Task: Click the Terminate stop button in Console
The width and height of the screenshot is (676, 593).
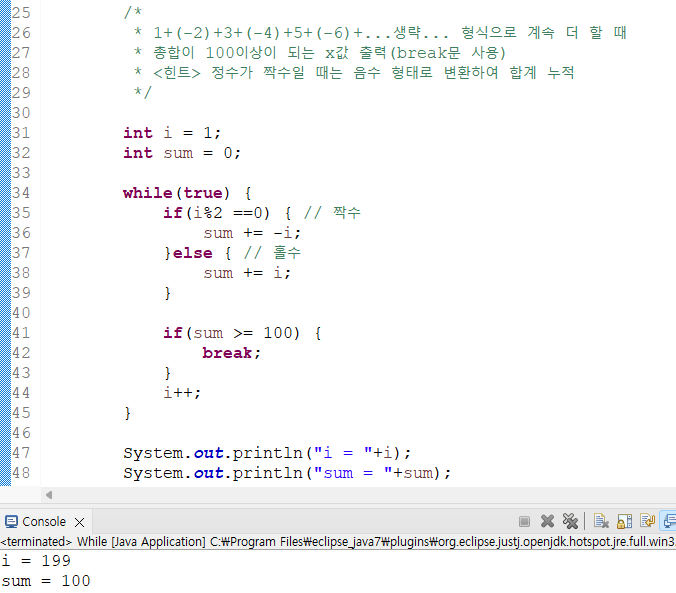Action: (x=524, y=521)
